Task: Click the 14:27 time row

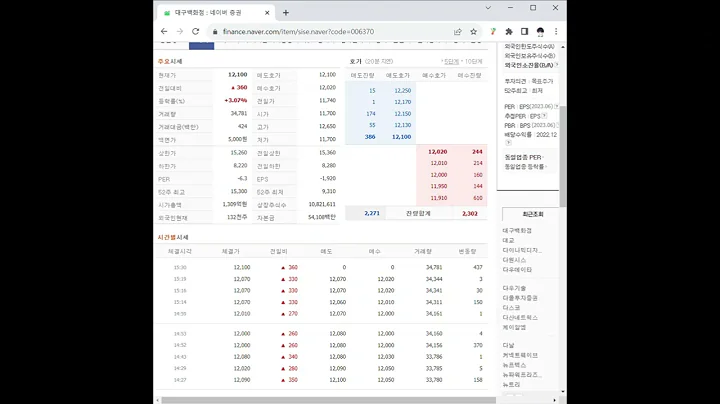Action: pyautogui.click(x=321, y=380)
